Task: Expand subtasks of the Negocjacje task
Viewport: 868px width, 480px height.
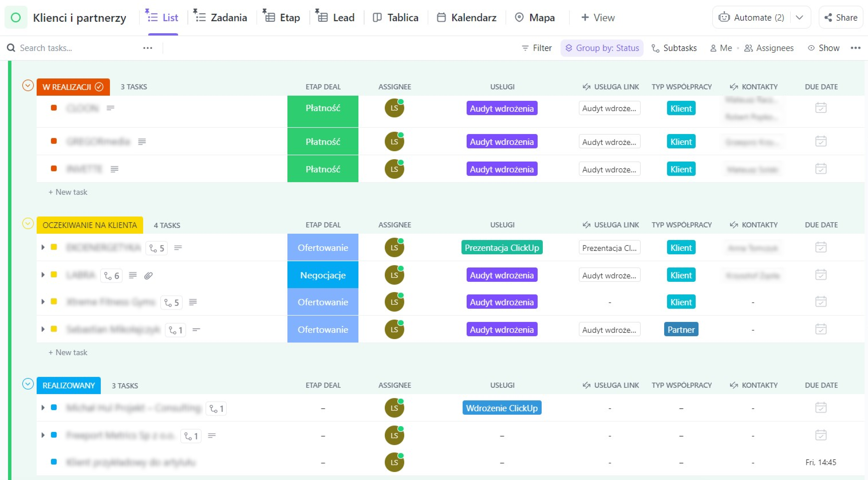Action: tap(43, 274)
